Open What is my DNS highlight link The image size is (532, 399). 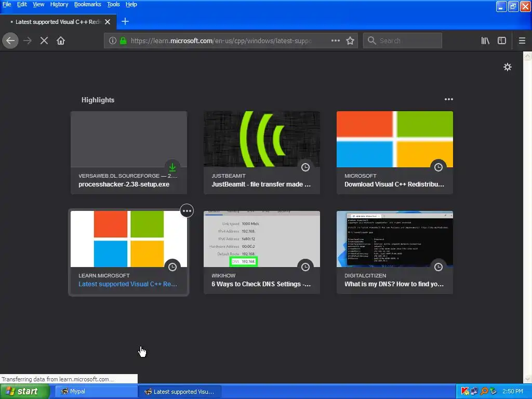point(394,284)
